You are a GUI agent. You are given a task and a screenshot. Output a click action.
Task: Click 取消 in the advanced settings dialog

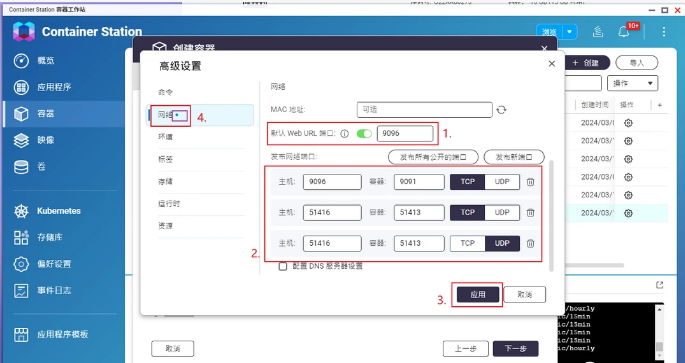click(x=525, y=295)
